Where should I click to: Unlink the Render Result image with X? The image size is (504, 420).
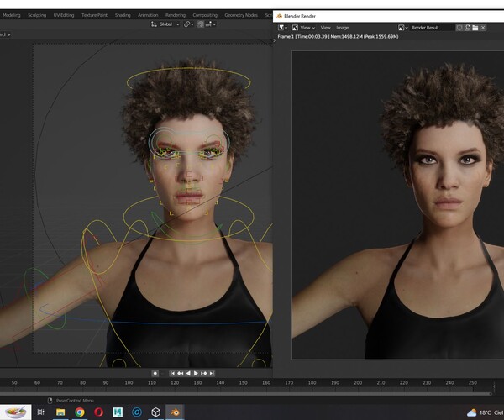click(483, 28)
